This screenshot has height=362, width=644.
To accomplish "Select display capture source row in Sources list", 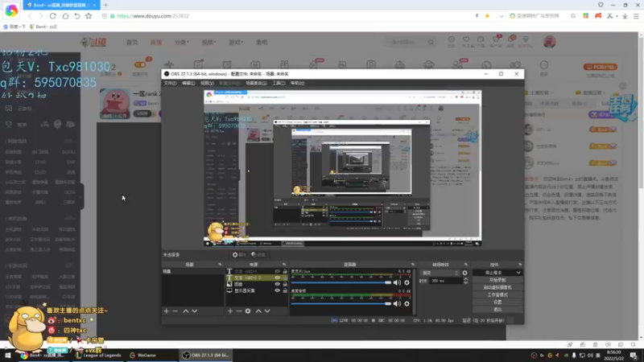I will [257, 290].
